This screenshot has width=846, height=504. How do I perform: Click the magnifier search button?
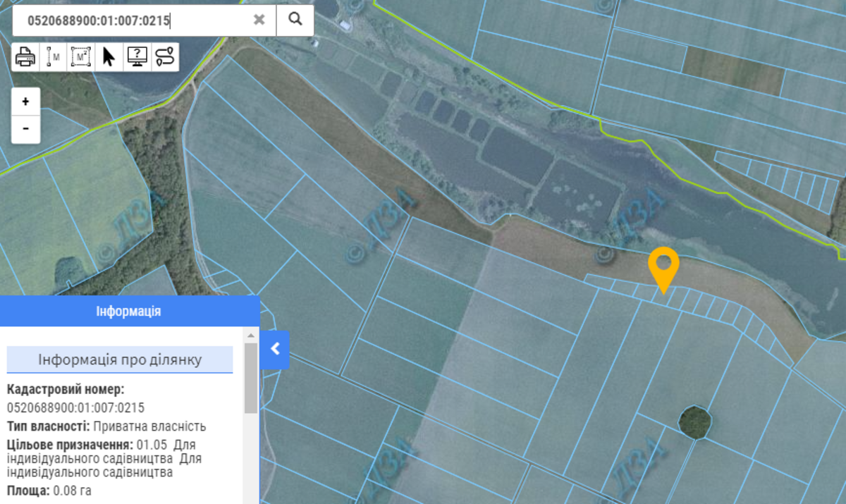(295, 20)
